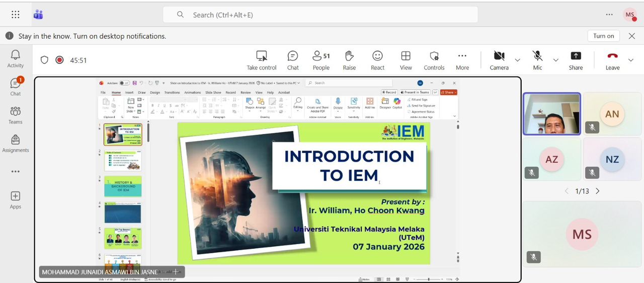Viewport: 644px width, 283px height.
Task: Share your screen content
Action: coord(576,60)
